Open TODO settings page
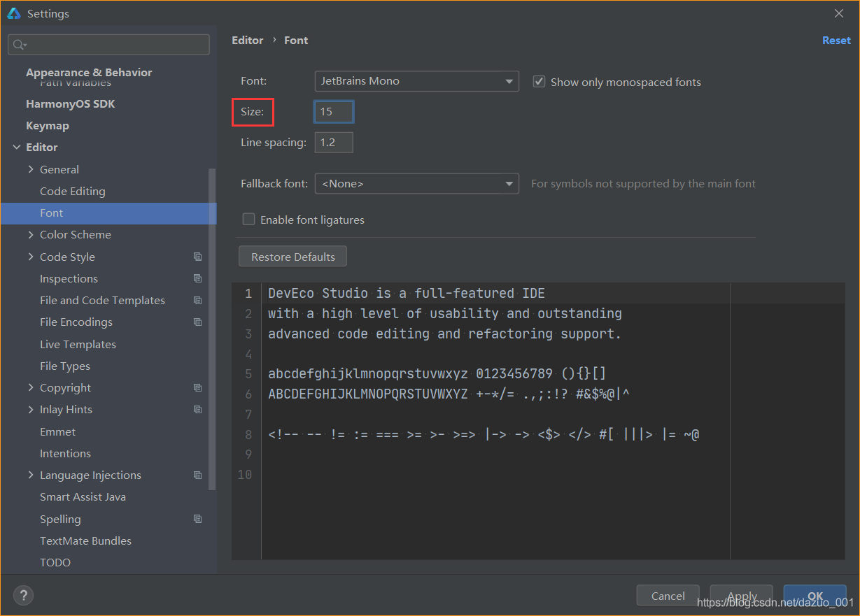 click(55, 562)
